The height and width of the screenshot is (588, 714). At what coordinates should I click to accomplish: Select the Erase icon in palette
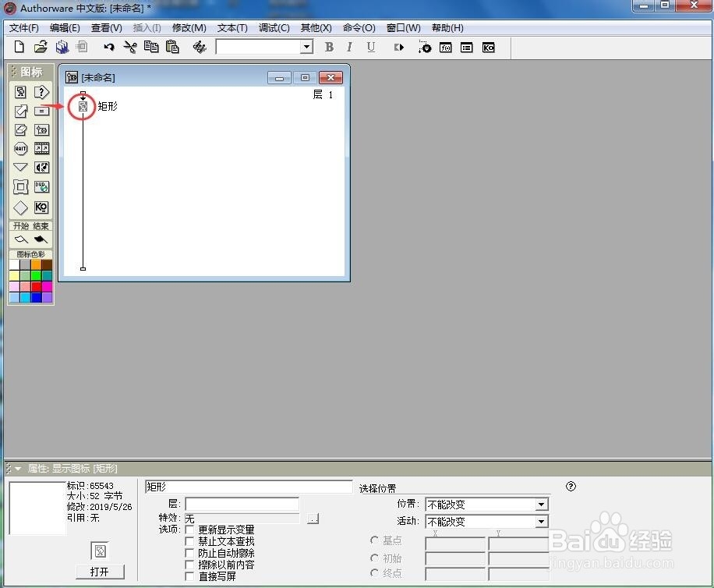click(20, 129)
